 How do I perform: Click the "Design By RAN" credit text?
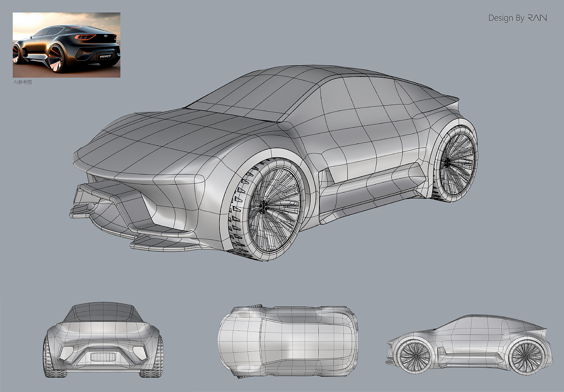coord(517,18)
